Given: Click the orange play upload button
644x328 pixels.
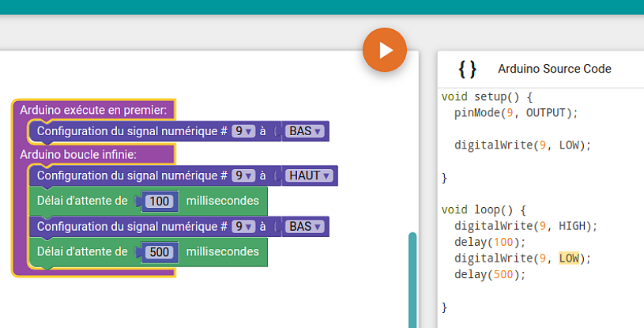Looking at the screenshot, I should (385, 50).
